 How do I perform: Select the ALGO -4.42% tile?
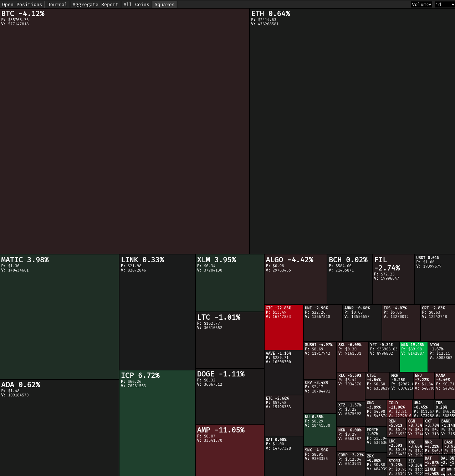[x=296, y=279]
